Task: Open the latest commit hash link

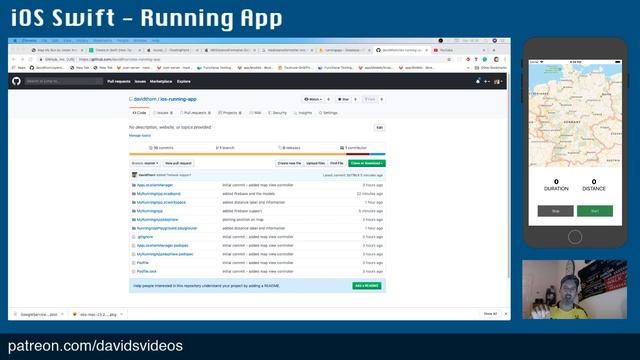Action: (x=353, y=175)
